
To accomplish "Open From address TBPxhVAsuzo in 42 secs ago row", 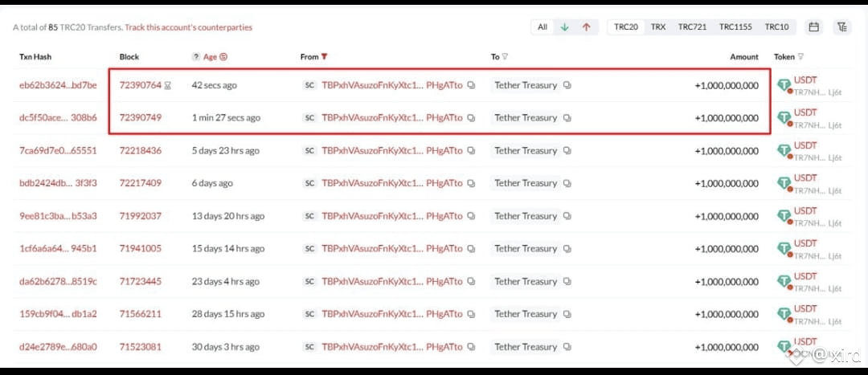I will tap(392, 86).
